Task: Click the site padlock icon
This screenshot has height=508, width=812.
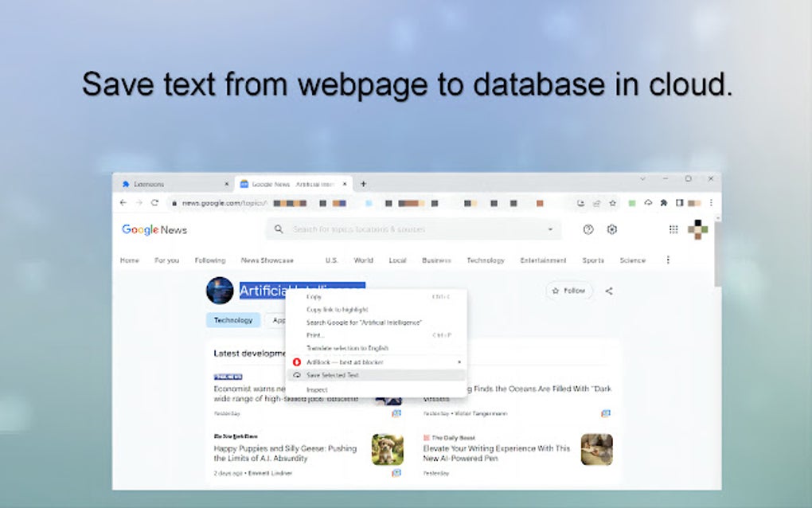Action: (x=174, y=204)
